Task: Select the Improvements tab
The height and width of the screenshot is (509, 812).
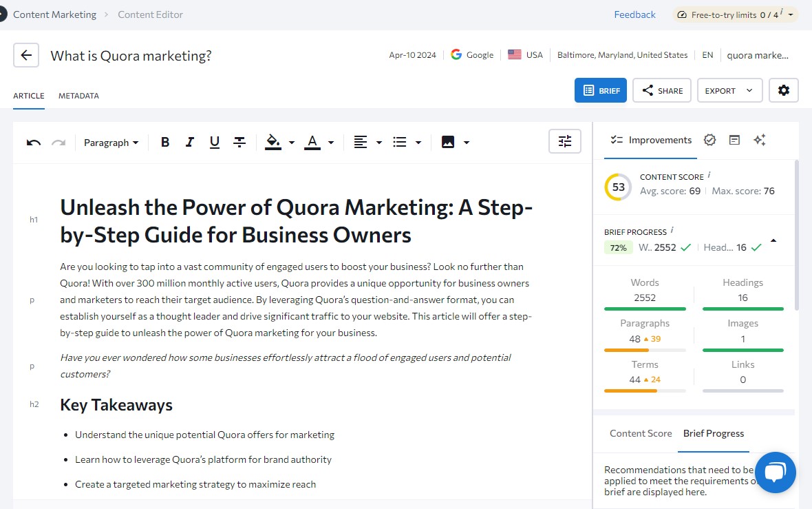Action: (x=651, y=140)
